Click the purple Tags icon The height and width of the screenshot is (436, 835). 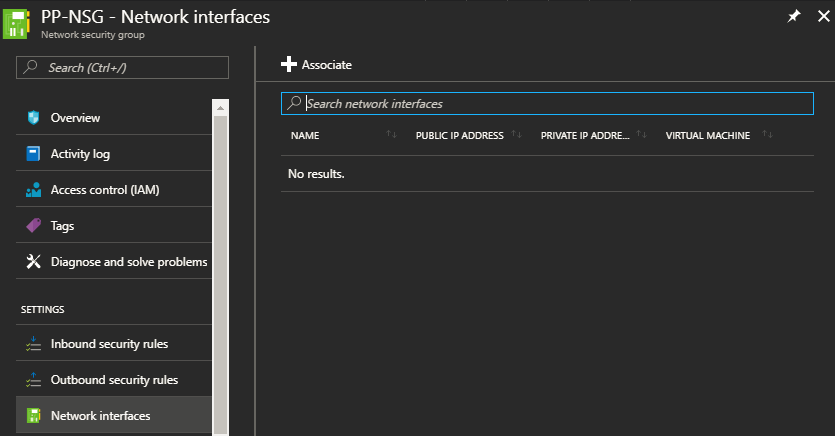click(33, 226)
